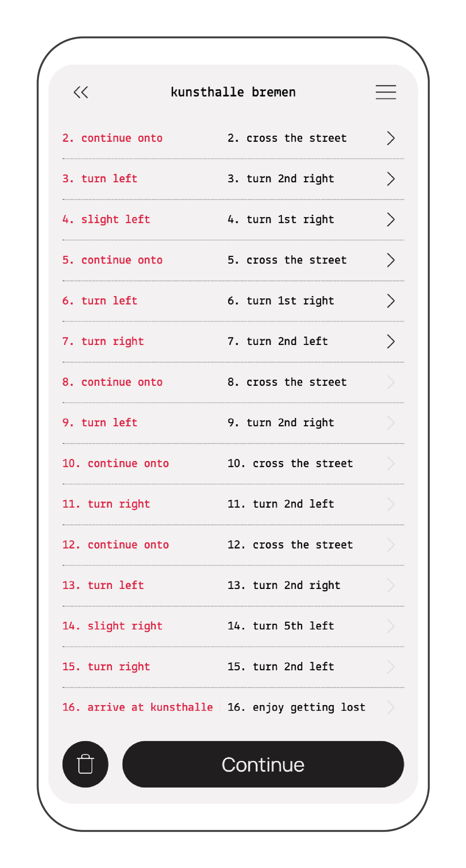Screen dimensions: 466x868
Task: Tap '16. arrive at kunsthalle' red text
Action: [x=138, y=707]
